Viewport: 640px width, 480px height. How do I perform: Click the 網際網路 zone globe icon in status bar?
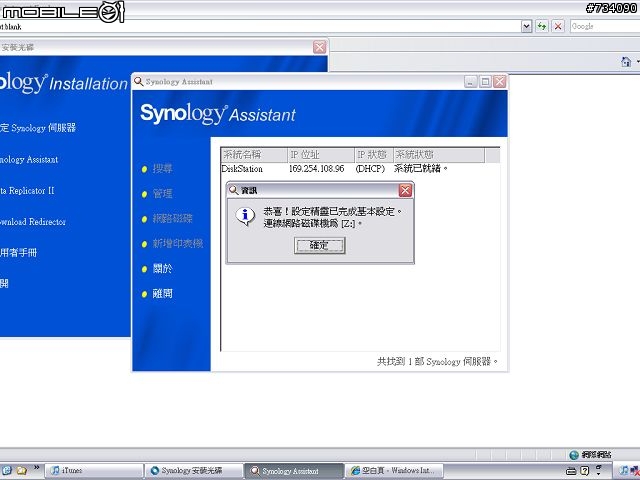pyautogui.click(x=574, y=454)
